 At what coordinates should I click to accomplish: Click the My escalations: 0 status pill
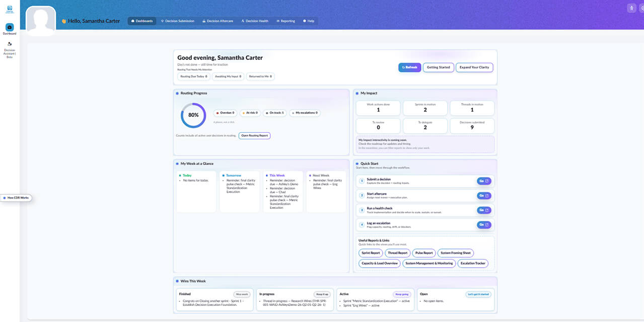(x=304, y=113)
